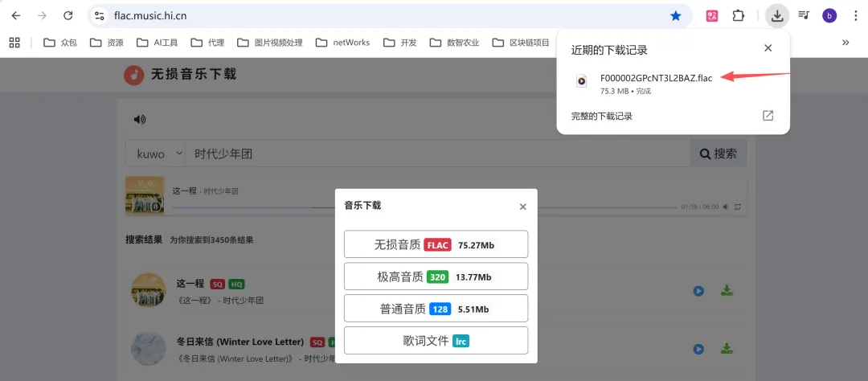This screenshot has width=868, height=381.
Task: Open the 开发 bookmark folder
Action: pos(399,42)
